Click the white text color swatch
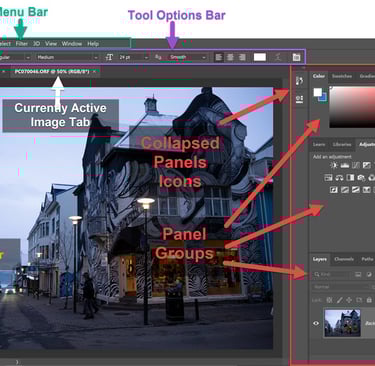Viewport: 375px width, 366px height. [x=260, y=57]
